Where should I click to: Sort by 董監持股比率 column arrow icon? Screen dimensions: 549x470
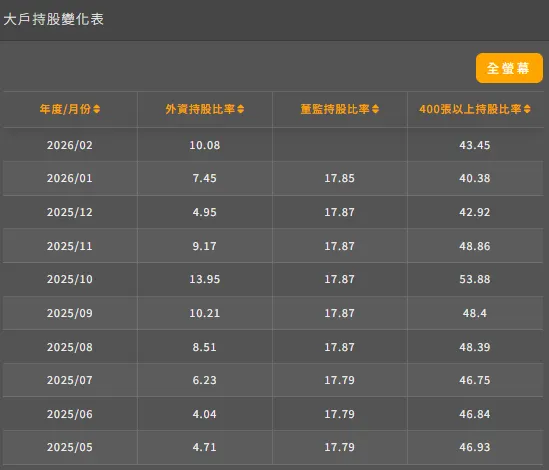375,109
